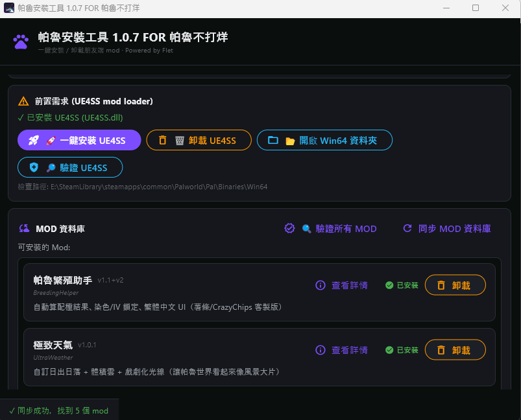Click the 極致天氣 description line
Screen dimensions: 521x420
point(156,371)
